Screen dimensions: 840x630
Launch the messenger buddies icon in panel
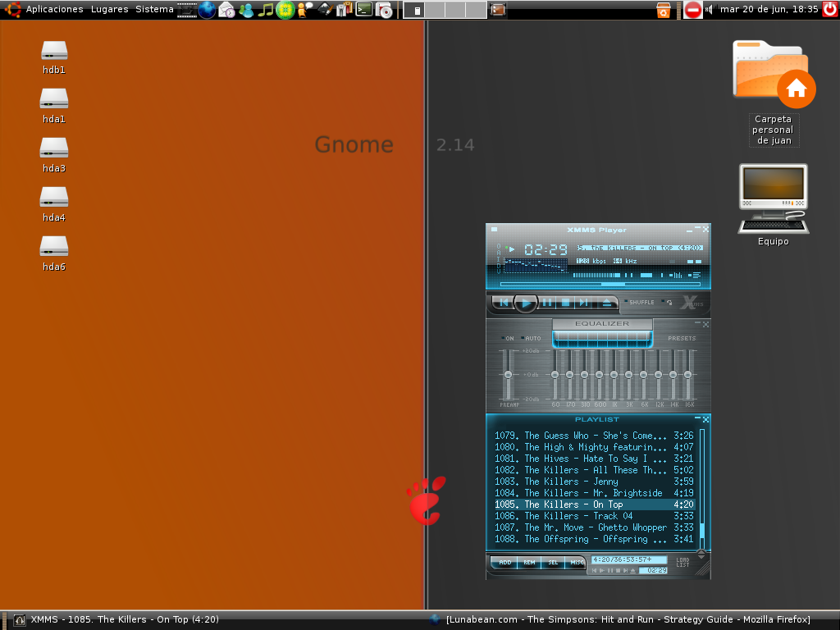pos(246,10)
